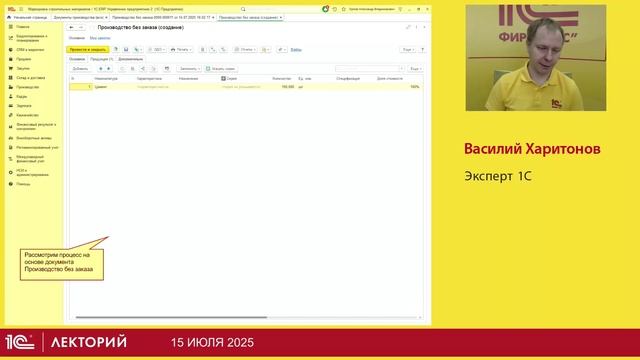Click the Номенклатура column header

point(106,78)
